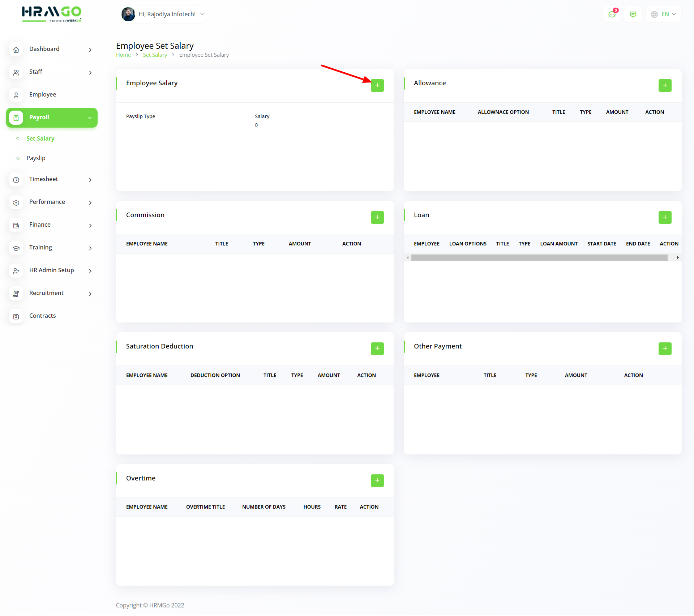Open the user avatar picture
The image size is (694, 616).
click(x=128, y=14)
